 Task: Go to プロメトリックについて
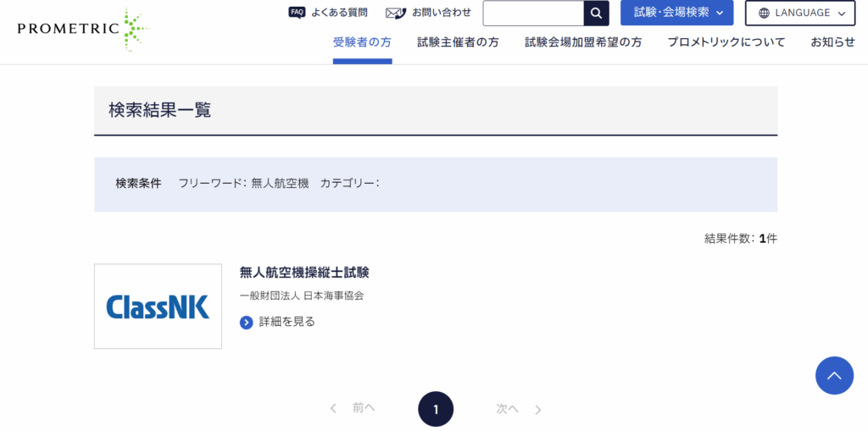pos(726,42)
